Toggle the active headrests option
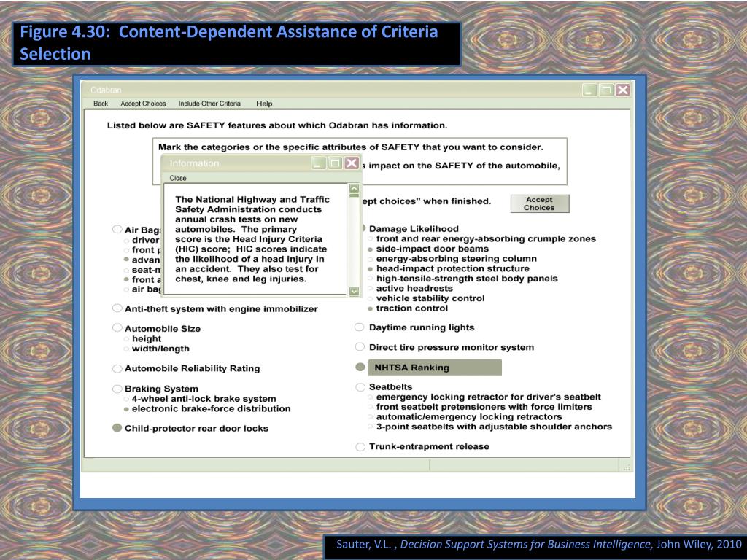This screenshot has width=747, height=560. pos(370,289)
